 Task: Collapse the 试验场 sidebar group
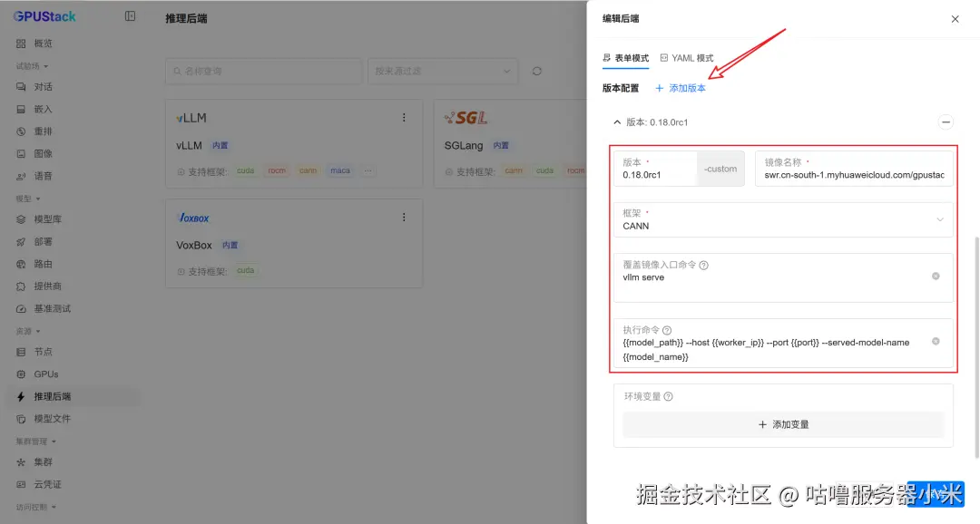[x=32, y=66]
